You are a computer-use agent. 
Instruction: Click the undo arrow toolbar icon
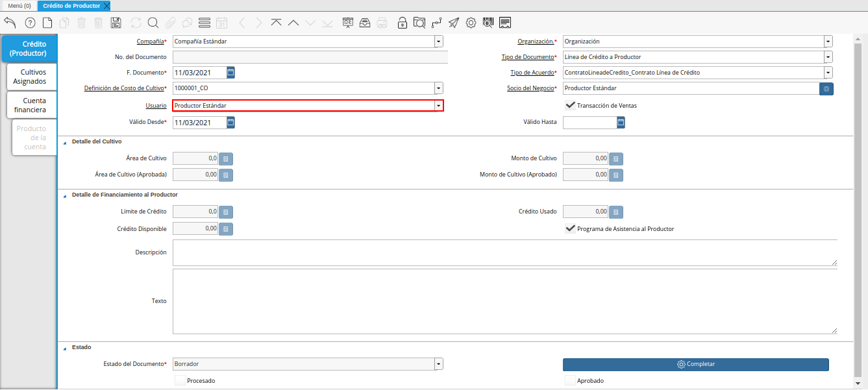click(10, 23)
